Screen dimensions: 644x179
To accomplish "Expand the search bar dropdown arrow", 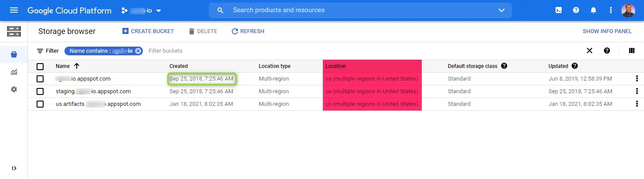I will [502, 10].
